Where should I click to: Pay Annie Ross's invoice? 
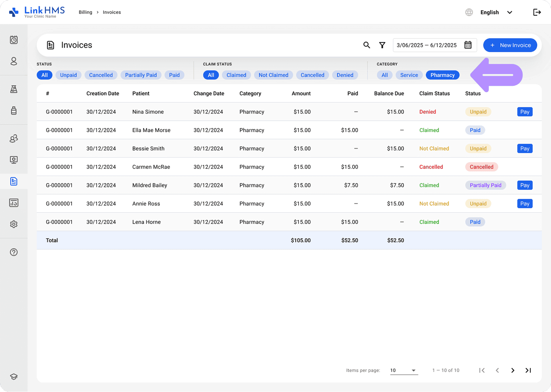point(525,204)
